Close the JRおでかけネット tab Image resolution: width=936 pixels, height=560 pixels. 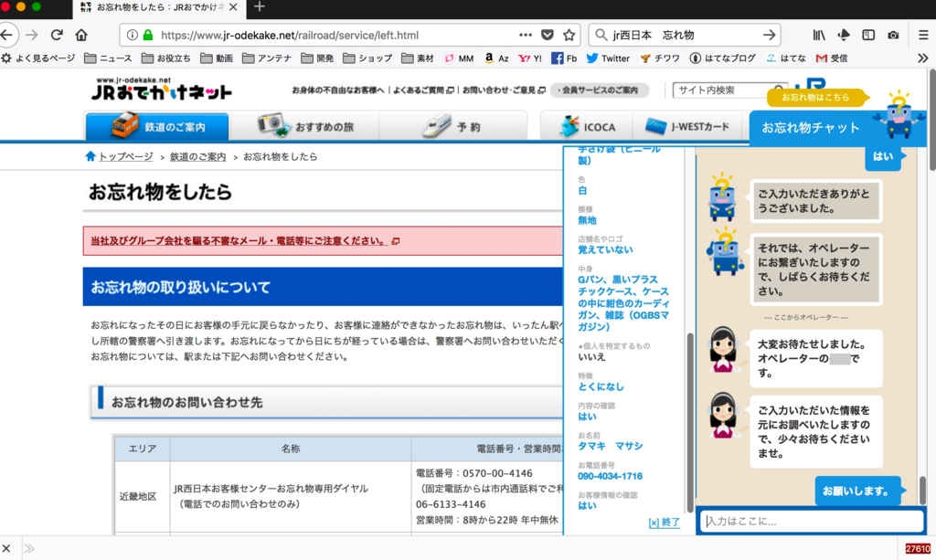233,7
